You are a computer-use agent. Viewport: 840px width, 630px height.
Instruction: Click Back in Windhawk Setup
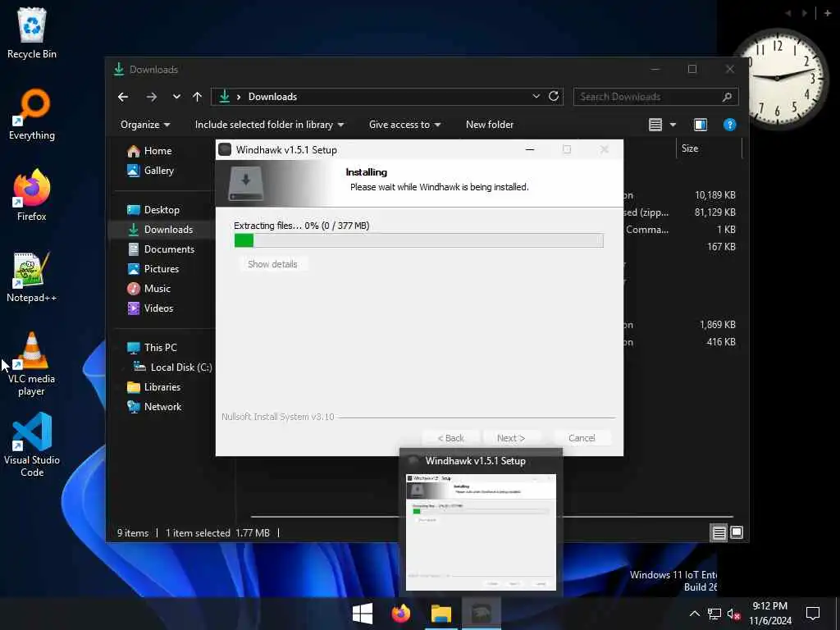point(450,438)
